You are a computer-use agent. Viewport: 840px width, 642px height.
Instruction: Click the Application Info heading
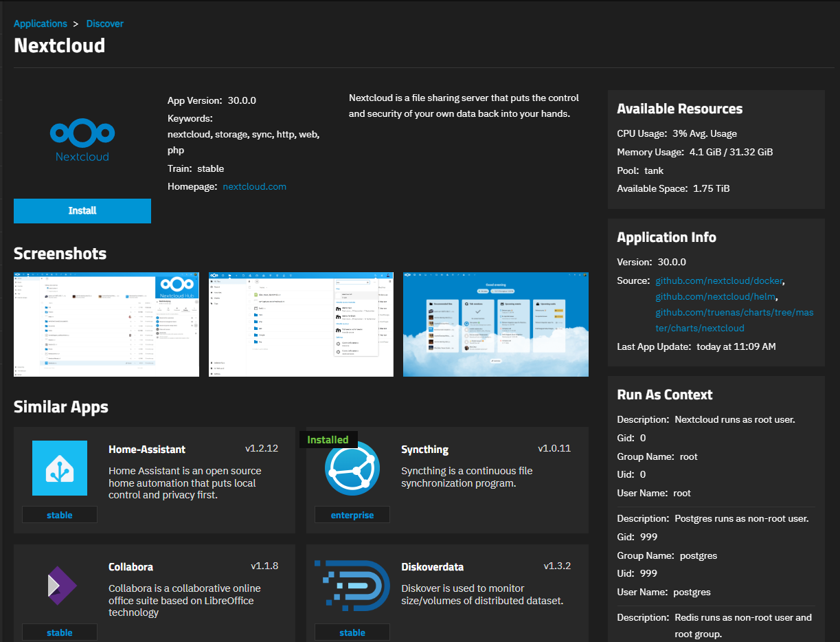click(x=666, y=237)
